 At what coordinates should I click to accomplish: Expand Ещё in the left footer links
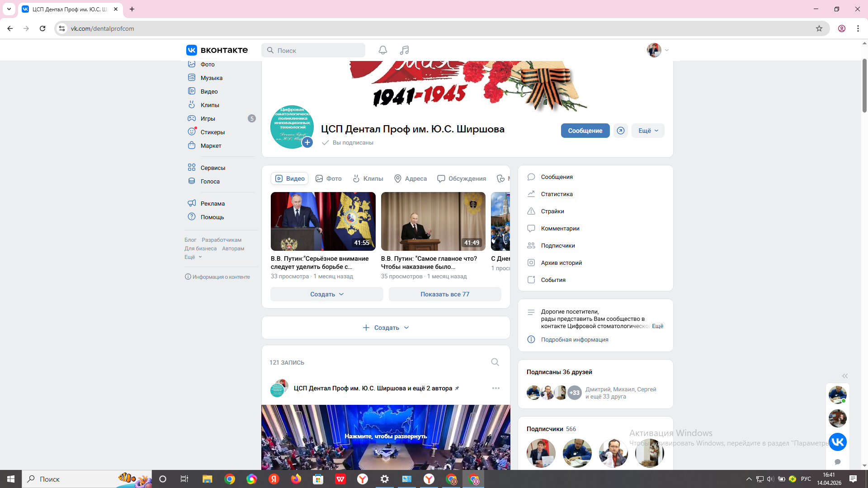(x=193, y=257)
